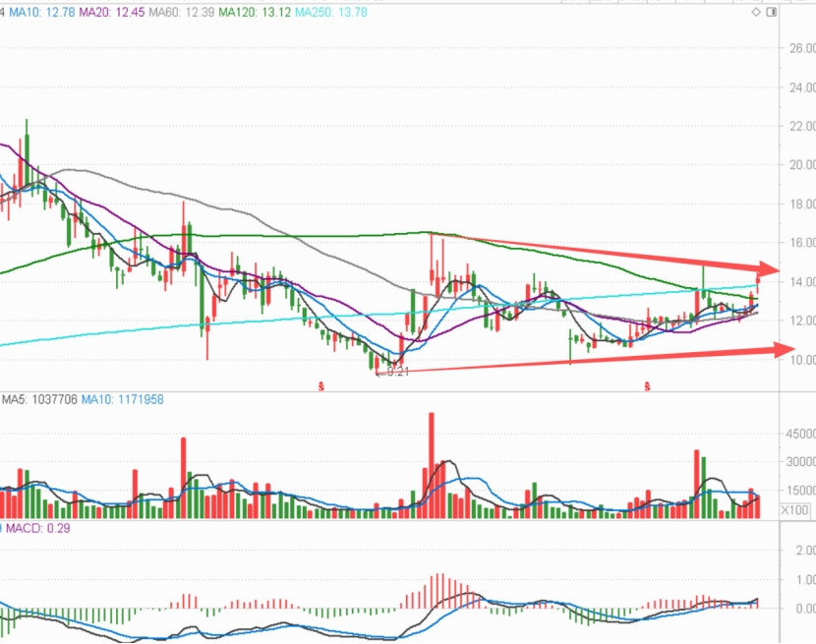Click the 14.00 price axis label
Image resolution: width=816 pixels, height=644 pixels.
[x=802, y=281]
